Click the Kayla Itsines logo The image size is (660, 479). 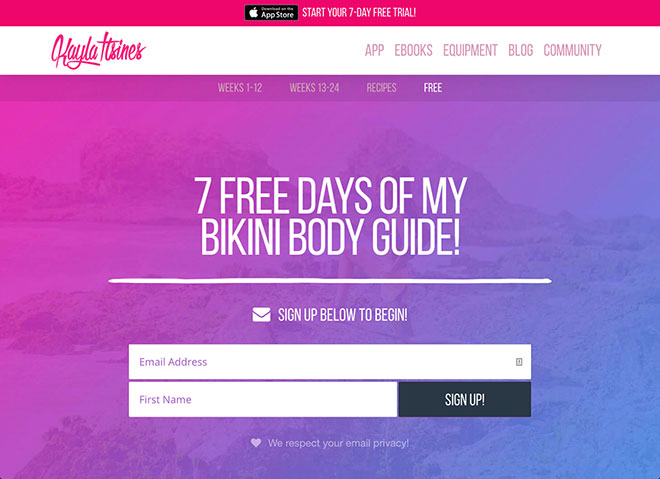pyautogui.click(x=98, y=51)
